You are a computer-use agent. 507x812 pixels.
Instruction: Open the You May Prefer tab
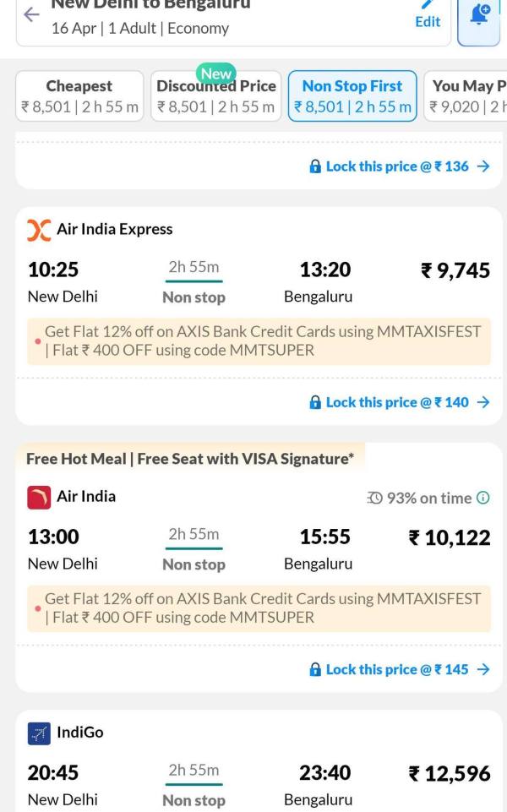coord(467,96)
